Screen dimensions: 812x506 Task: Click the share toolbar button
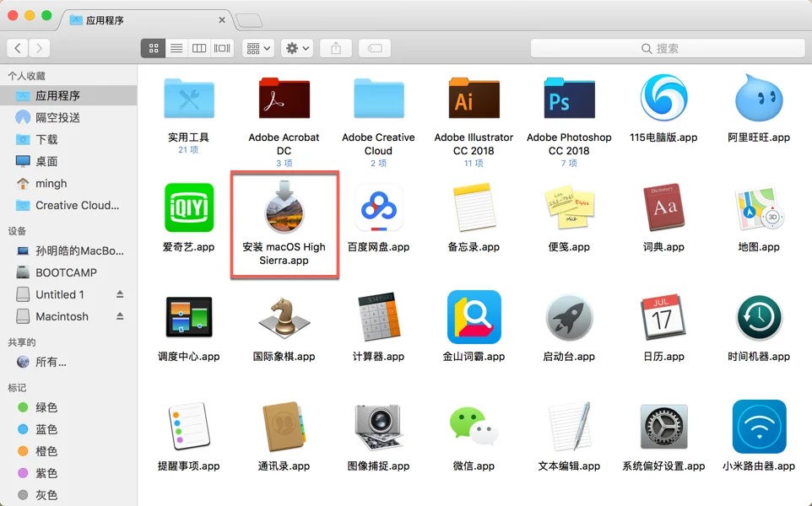336,48
